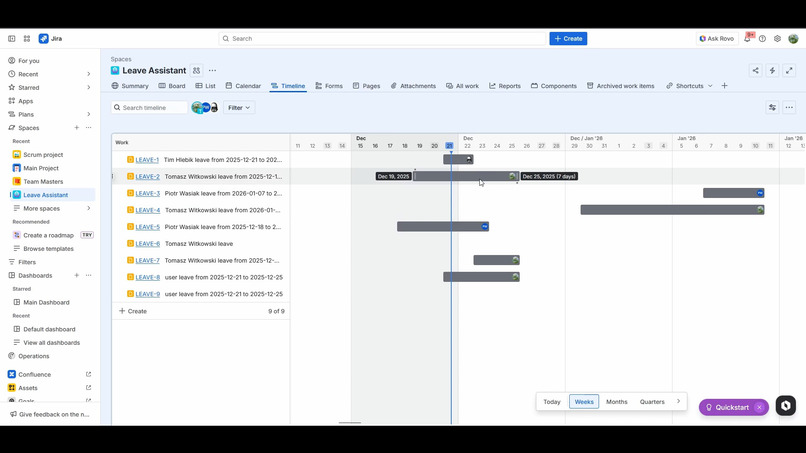Add a new space with the plus icon
Screen dimensions: 806x453
click(x=77, y=128)
